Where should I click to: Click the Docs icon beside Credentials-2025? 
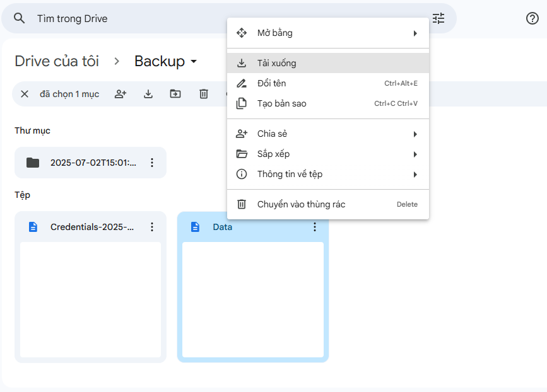click(33, 227)
